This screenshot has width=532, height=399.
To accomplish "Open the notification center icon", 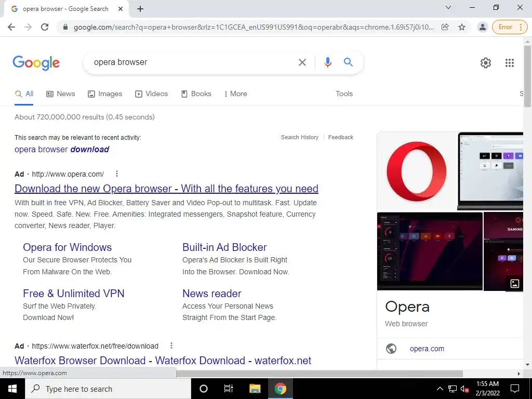I will click(515, 389).
